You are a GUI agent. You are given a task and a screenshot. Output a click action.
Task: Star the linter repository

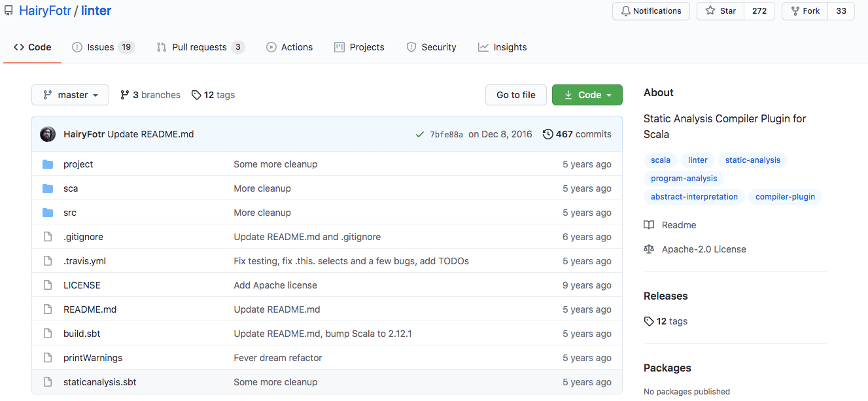[x=720, y=10]
